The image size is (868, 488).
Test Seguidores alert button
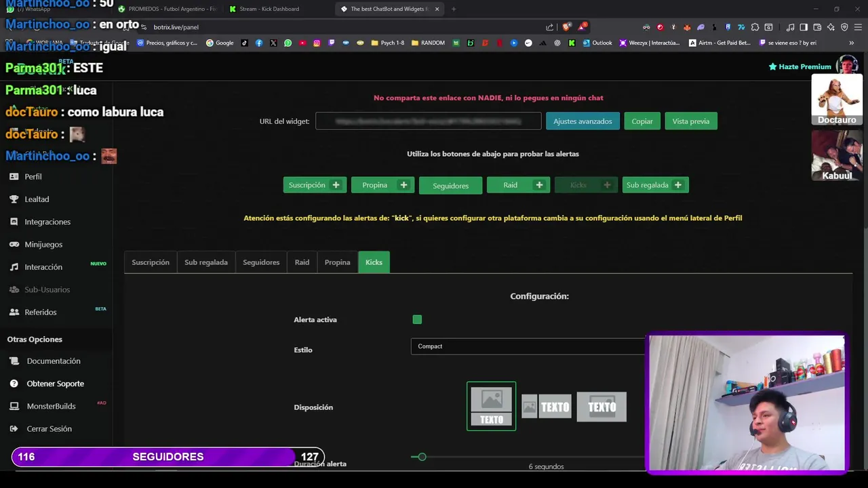pos(450,186)
